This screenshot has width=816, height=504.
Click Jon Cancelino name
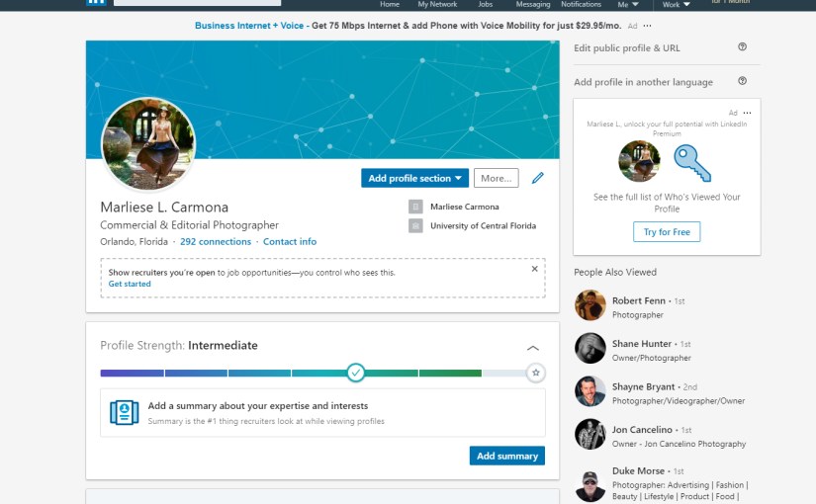click(x=642, y=430)
